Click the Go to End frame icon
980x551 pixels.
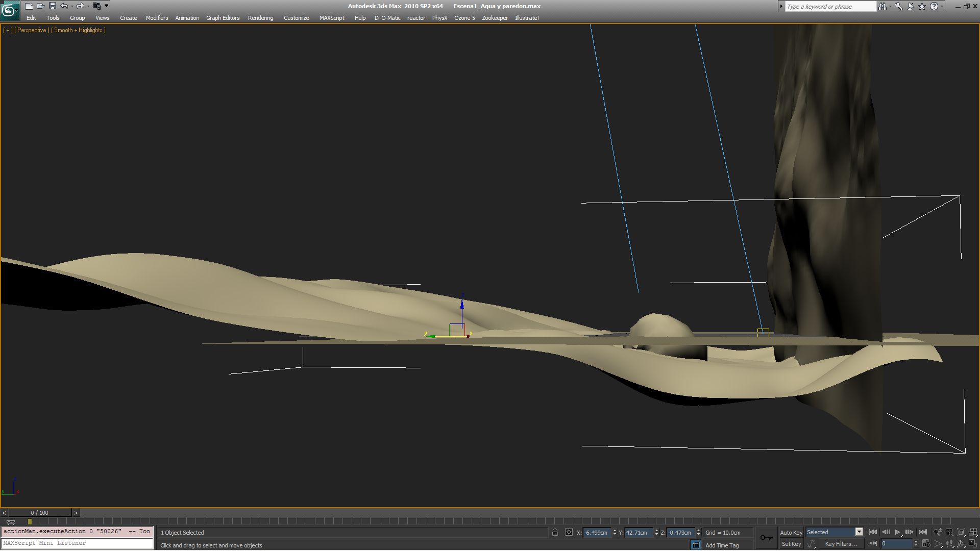(922, 532)
